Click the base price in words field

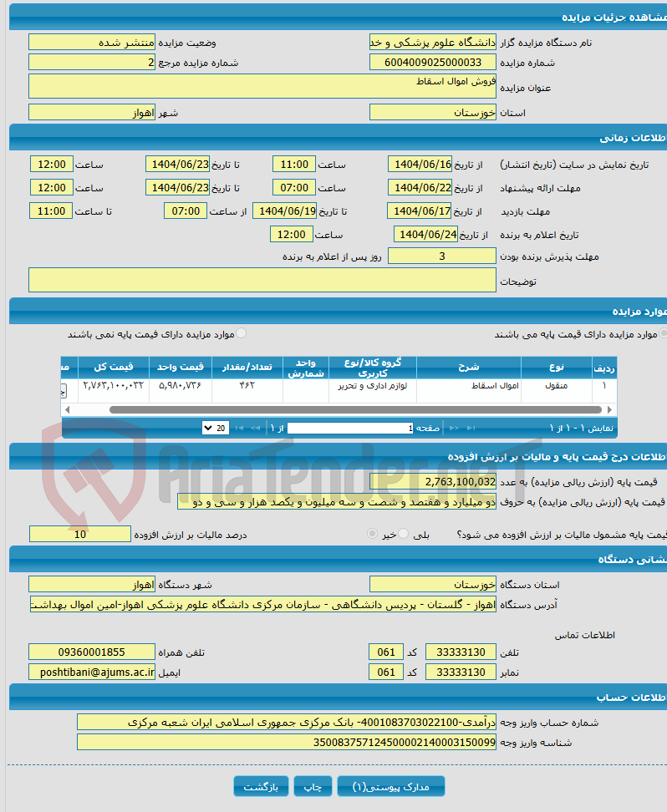(x=337, y=502)
